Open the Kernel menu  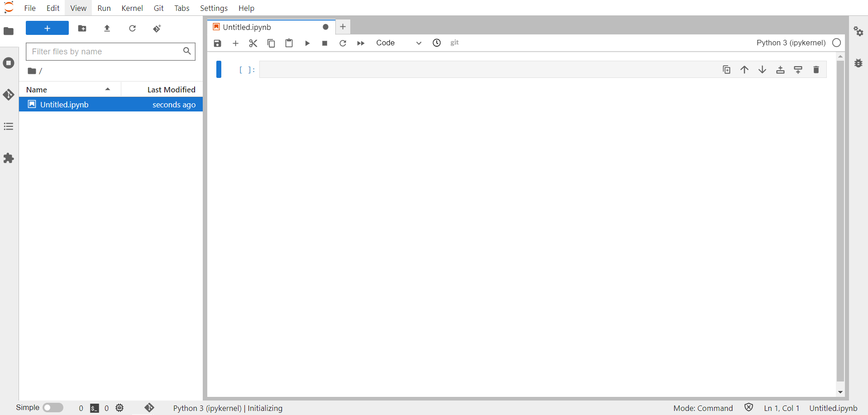(132, 8)
